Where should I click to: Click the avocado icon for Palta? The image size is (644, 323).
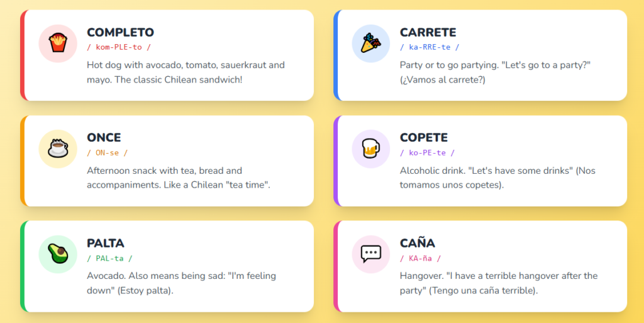(x=58, y=254)
